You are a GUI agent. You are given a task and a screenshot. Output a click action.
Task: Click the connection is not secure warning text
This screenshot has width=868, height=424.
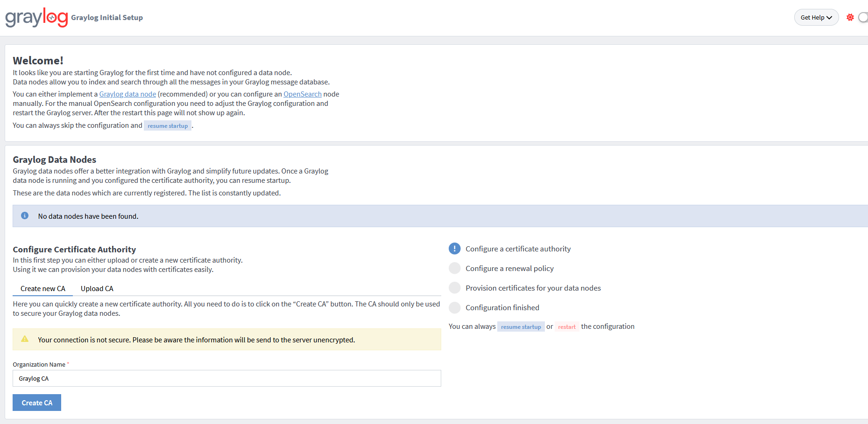197,340
